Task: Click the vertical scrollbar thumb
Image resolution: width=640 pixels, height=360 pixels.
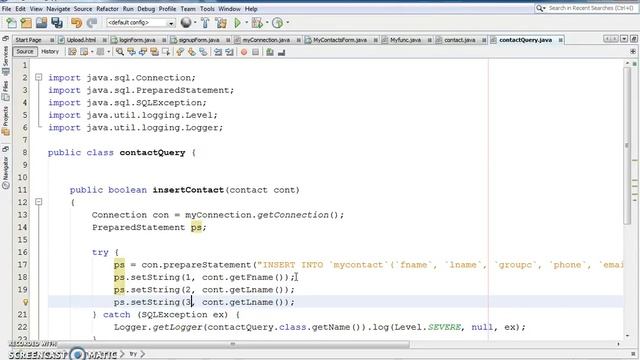Action: tap(627, 145)
